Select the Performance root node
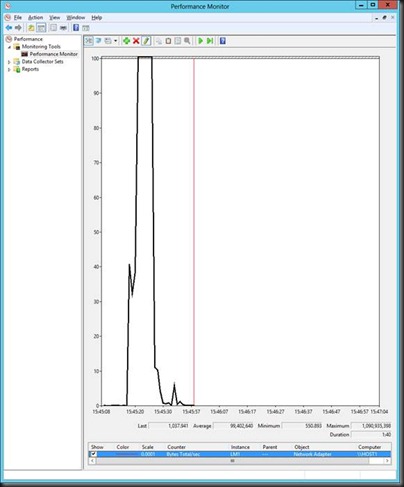This screenshot has width=404, height=487. click(x=28, y=39)
